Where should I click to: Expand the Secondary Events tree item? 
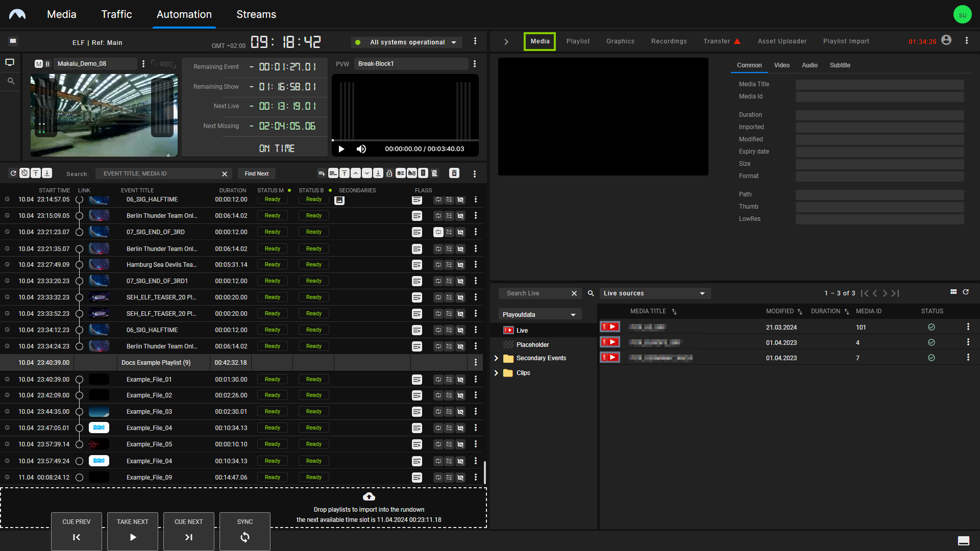496,357
